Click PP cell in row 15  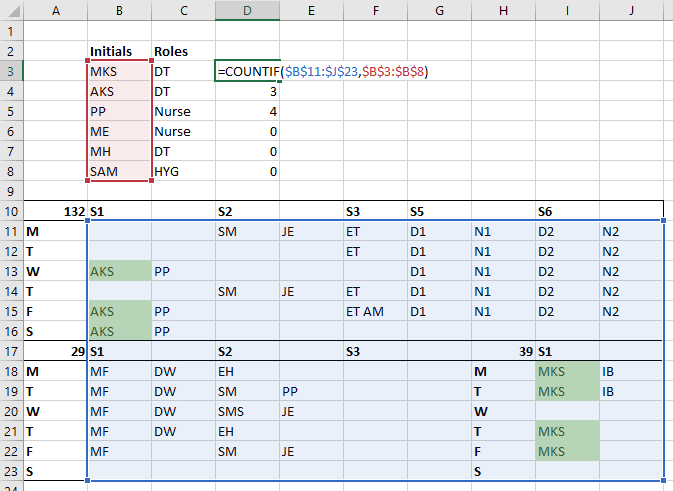pyautogui.click(x=183, y=312)
